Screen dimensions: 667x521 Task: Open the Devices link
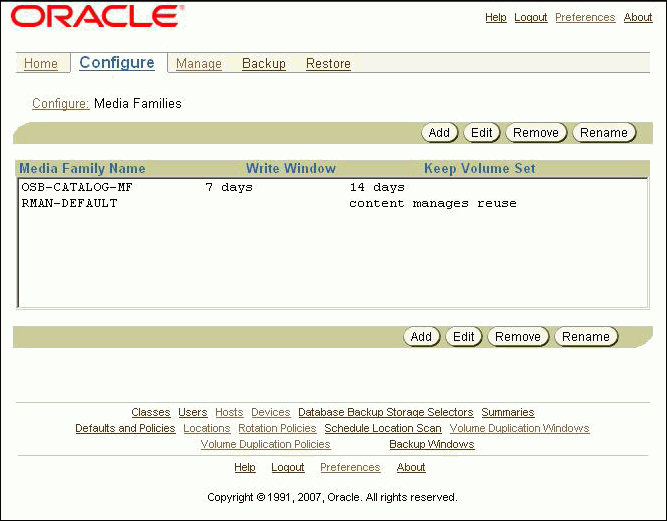click(x=271, y=413)
